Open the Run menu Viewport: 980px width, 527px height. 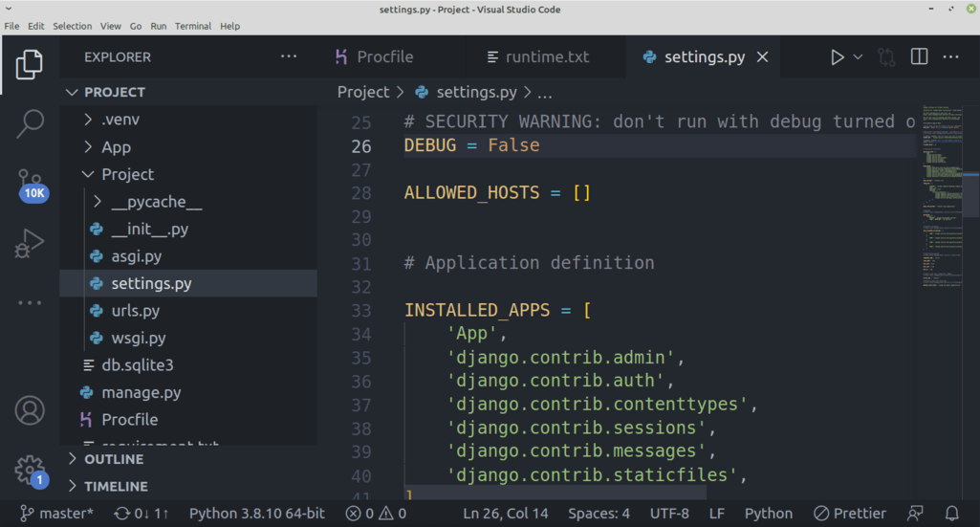(x=159, y=26)
